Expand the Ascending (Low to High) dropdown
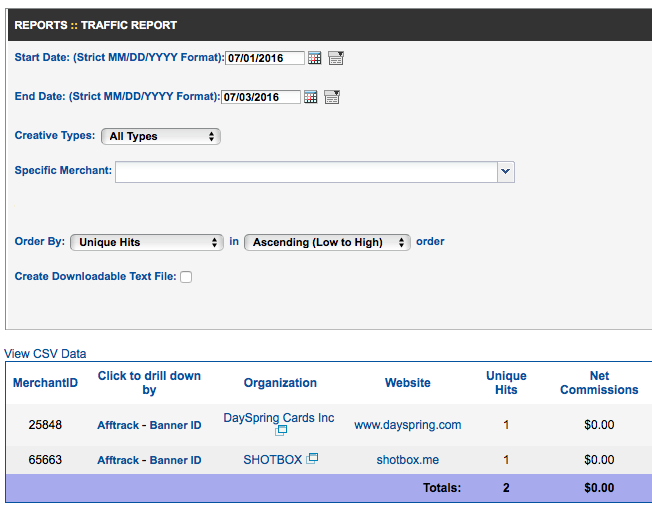 327,242
